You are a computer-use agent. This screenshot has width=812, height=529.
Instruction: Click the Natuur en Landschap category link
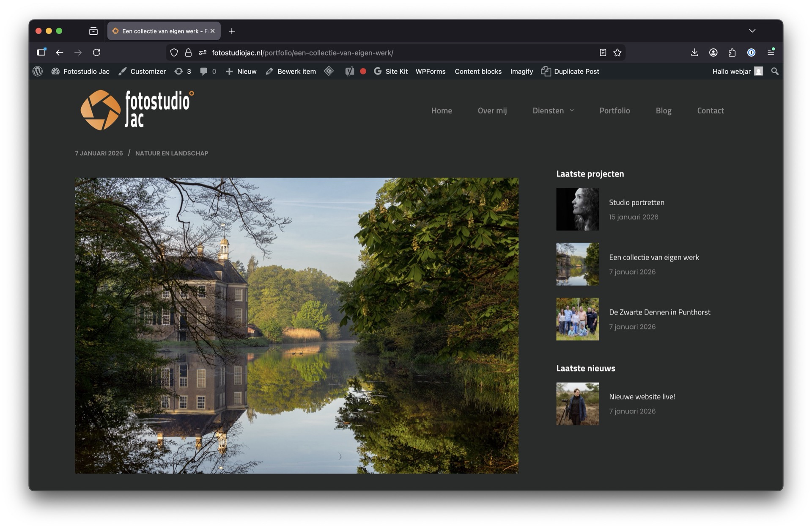click(x=171, y=153)
